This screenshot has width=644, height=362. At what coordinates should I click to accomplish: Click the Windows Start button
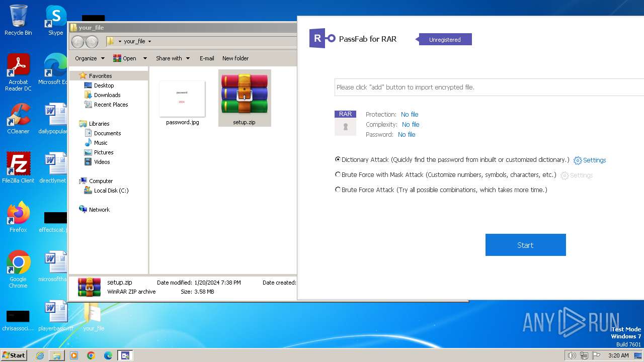click(x=14, y=355)
